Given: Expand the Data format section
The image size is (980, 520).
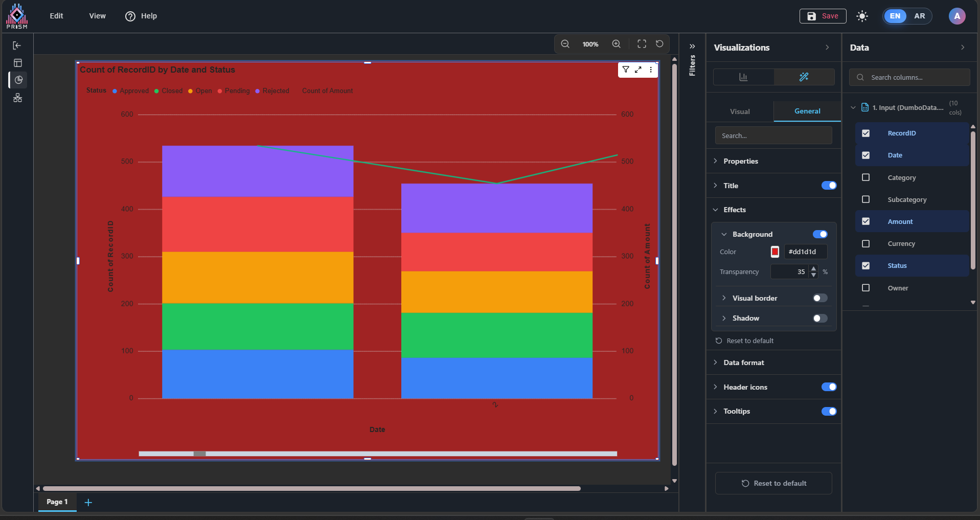Looking at the screenshot, I should (x=743, y=363).
